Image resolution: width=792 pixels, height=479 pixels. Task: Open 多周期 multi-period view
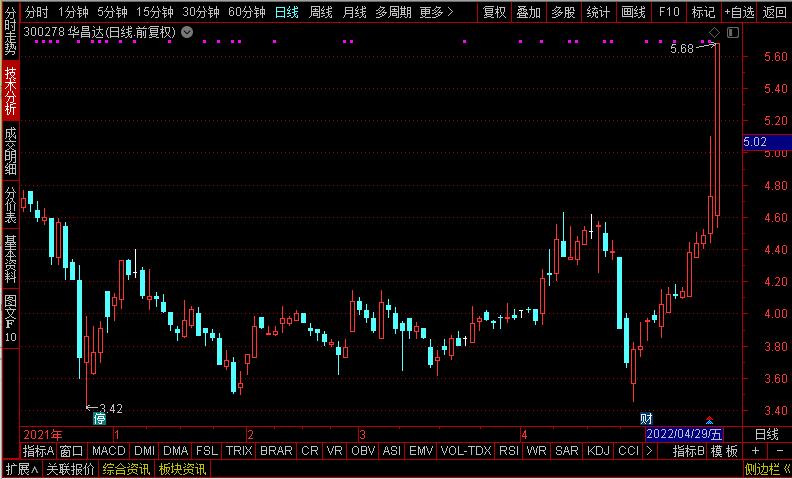click(393, 12)
